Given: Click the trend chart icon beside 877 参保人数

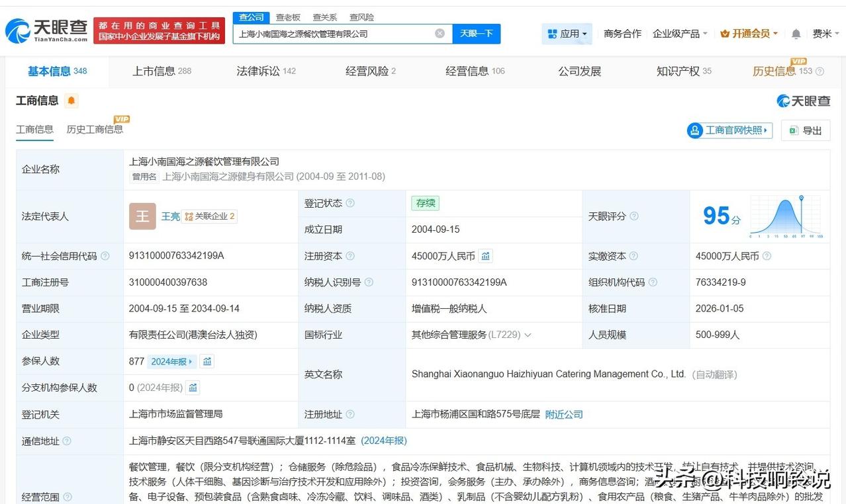Looking at the screenshot, I should point(207,362).
